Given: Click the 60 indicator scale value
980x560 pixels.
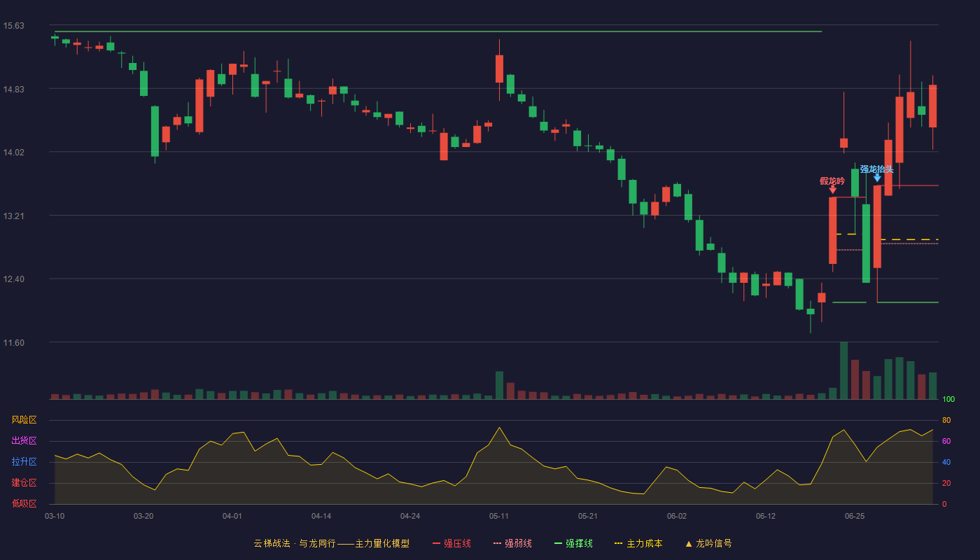Looking at the screenshot, I should click(946, 441).
